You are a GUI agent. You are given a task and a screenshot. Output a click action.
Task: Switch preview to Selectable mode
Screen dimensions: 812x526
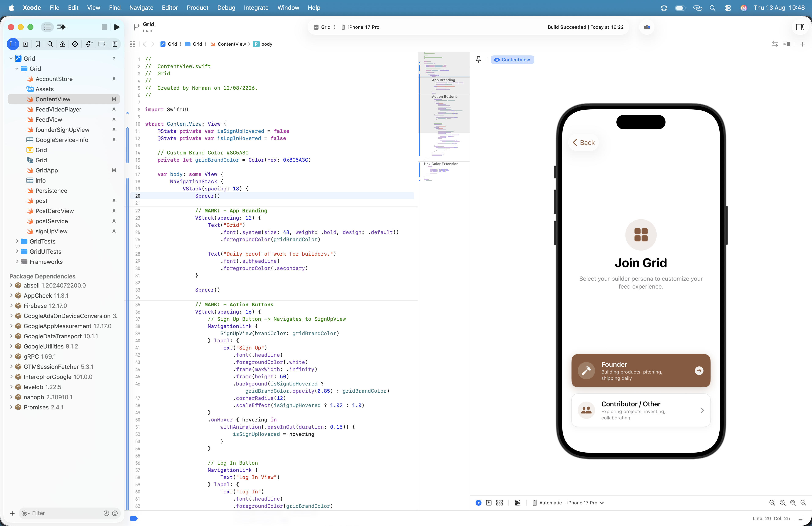[x=489, y=503]
